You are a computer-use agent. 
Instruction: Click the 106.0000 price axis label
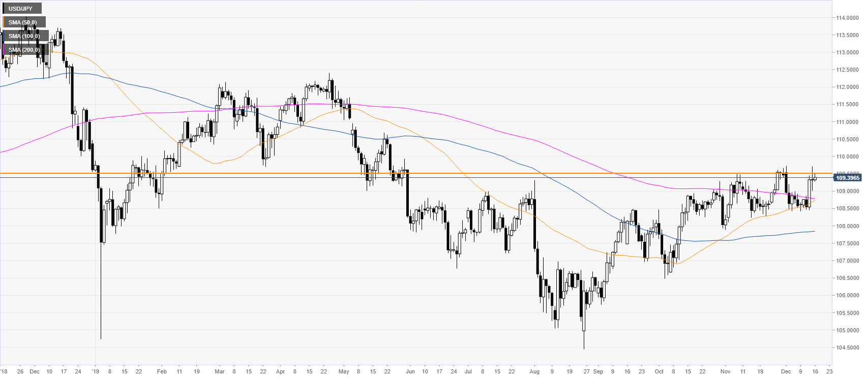[847, 296]
